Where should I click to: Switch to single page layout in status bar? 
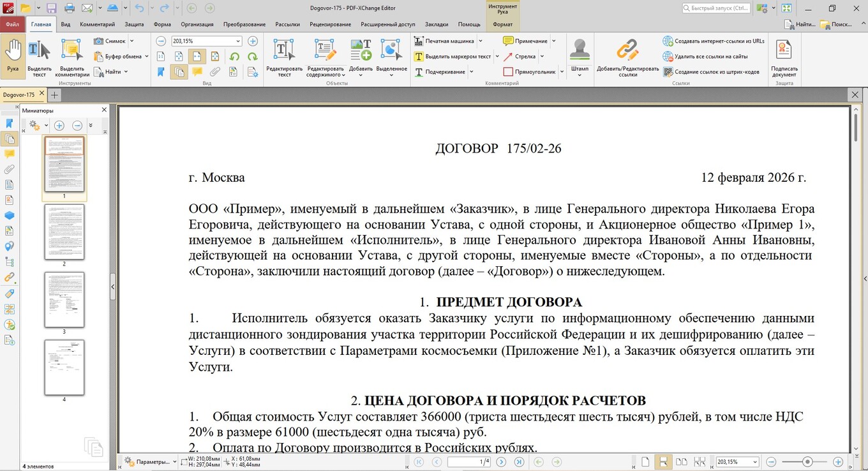[645, 461]
